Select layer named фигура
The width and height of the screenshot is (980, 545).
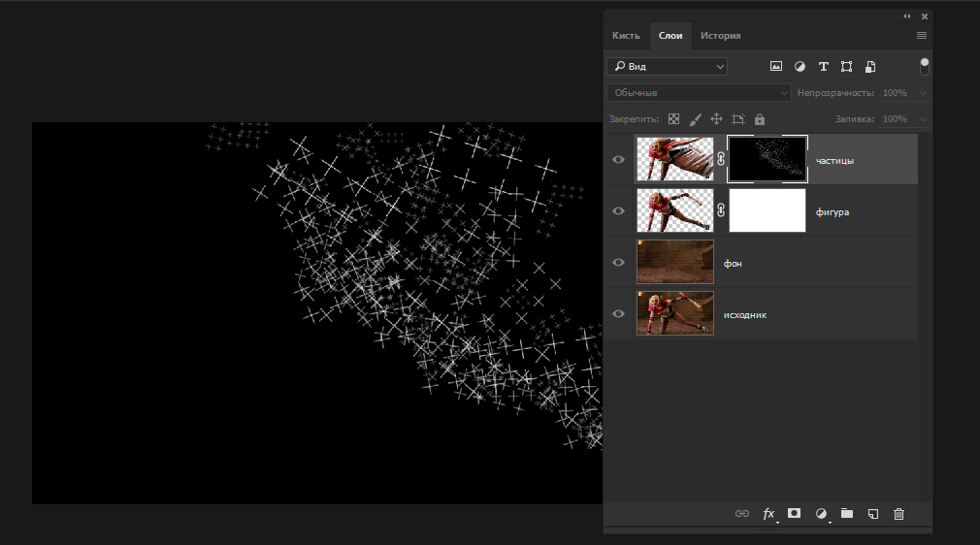point(832,211)
